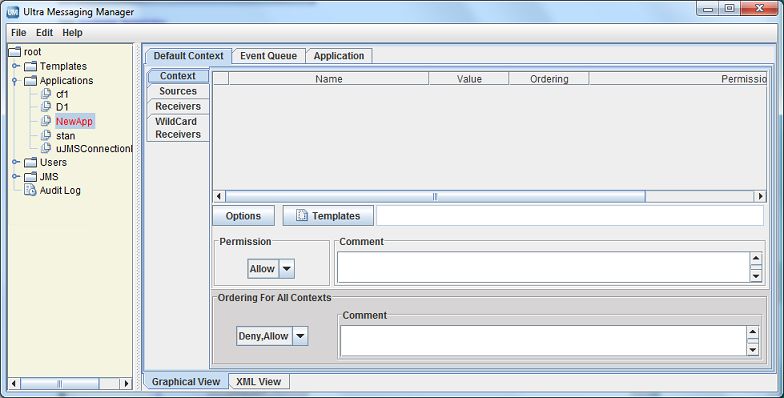Image resolution: width=784 pixels, height=398 pixels.
Task: Select the Receivers side tab
Action: pos(178,106)
